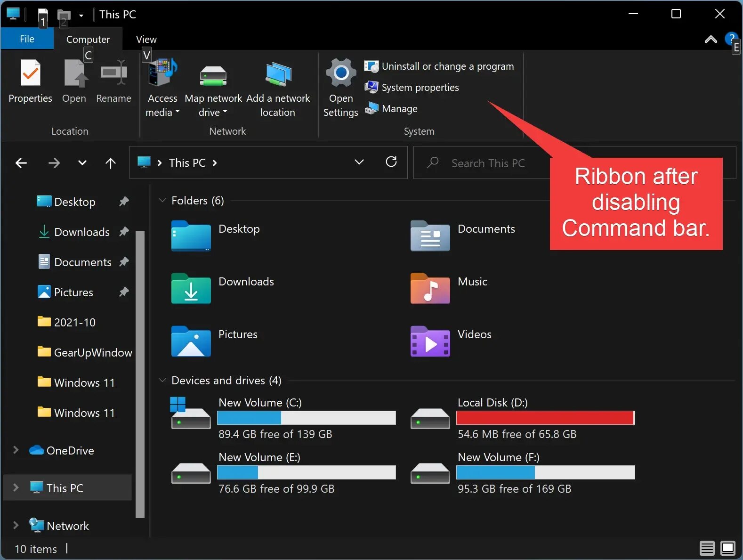This screenshot has width=743, height=560.
Task: Click the Open Settings gear icon
Action: click(x=341, y=73)
